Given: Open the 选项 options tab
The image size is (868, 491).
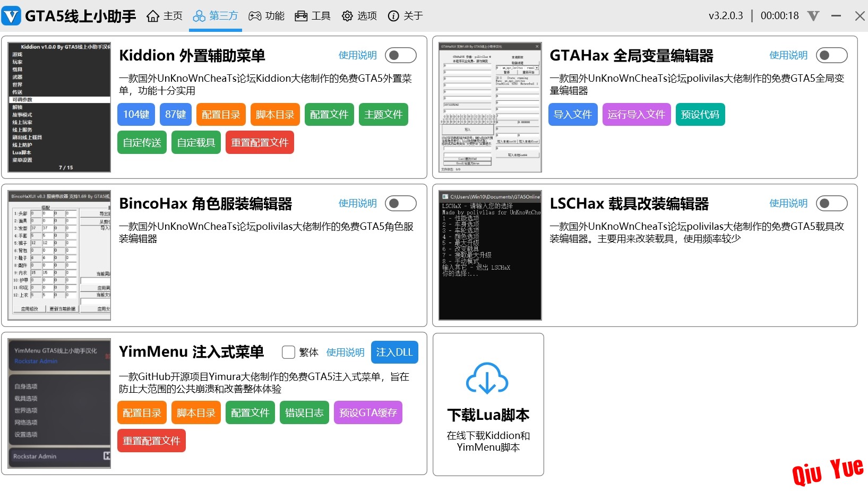Looking at the screenshot, I should click(x=359, y=16).
